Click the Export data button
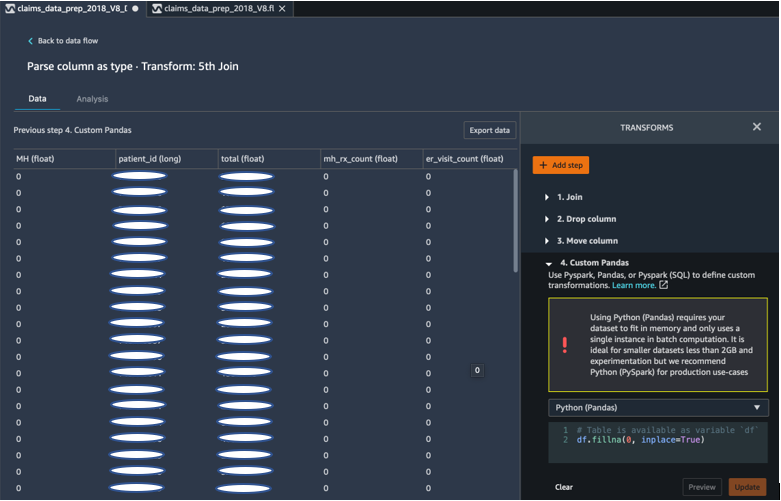Viewport: 781px width, 501px height. (490, 130)
